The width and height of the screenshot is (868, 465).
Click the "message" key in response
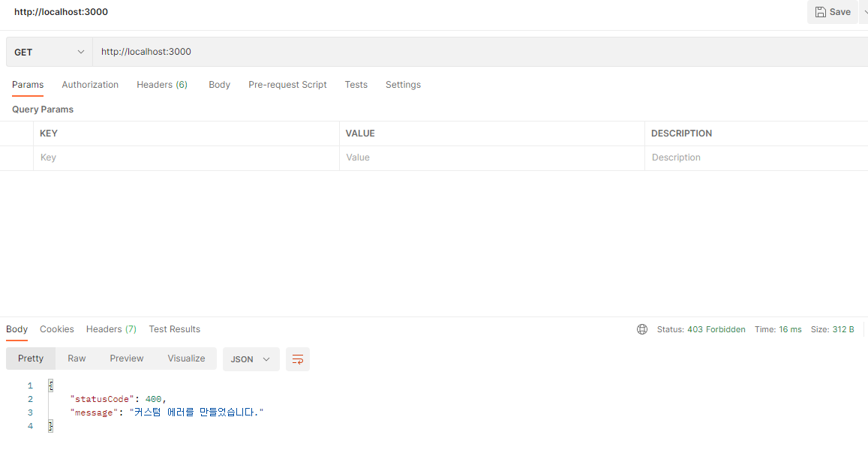click(x=94, y=412)
